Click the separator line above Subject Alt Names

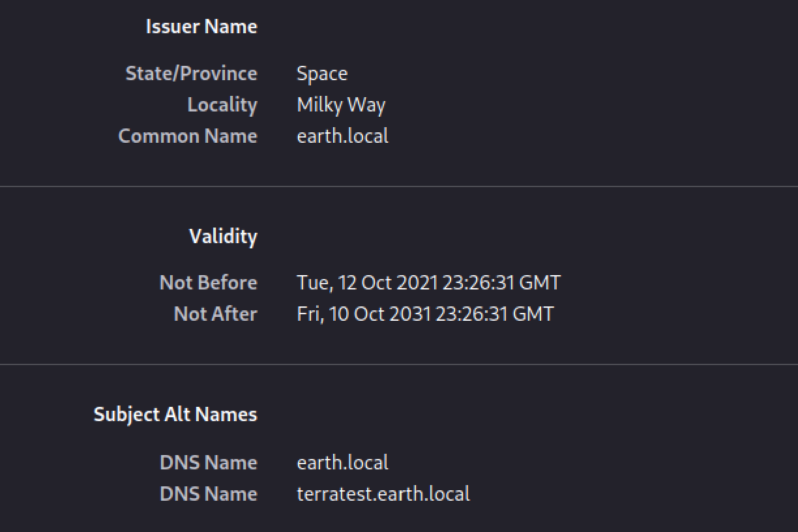pyautogui.click(x=399, y=364)
